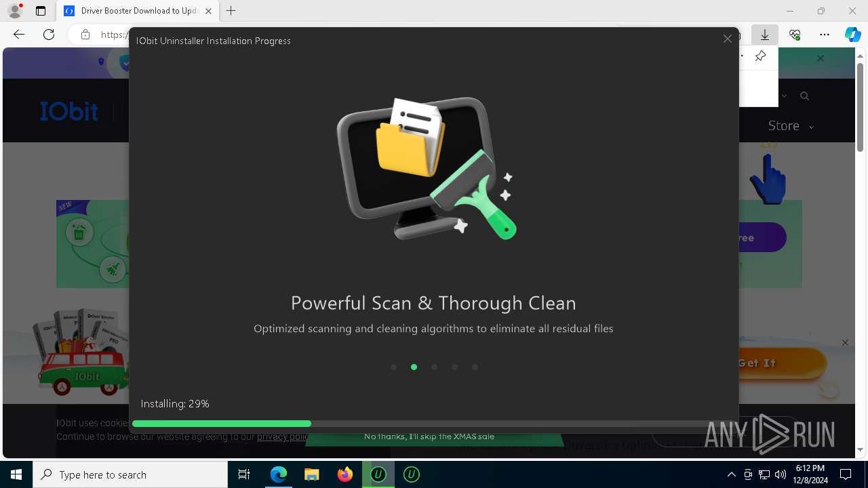Open Edge Settings and more menu
868x488 pixels.
(825, 35)
